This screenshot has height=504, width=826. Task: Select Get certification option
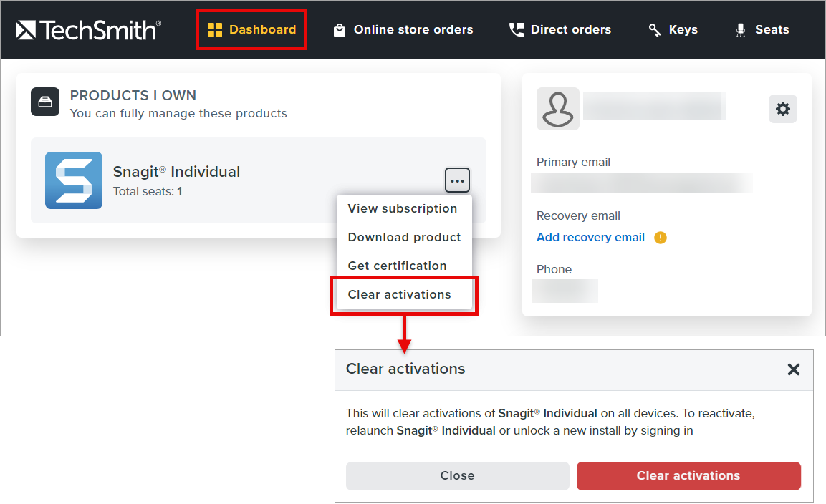[x=397, y=266]
